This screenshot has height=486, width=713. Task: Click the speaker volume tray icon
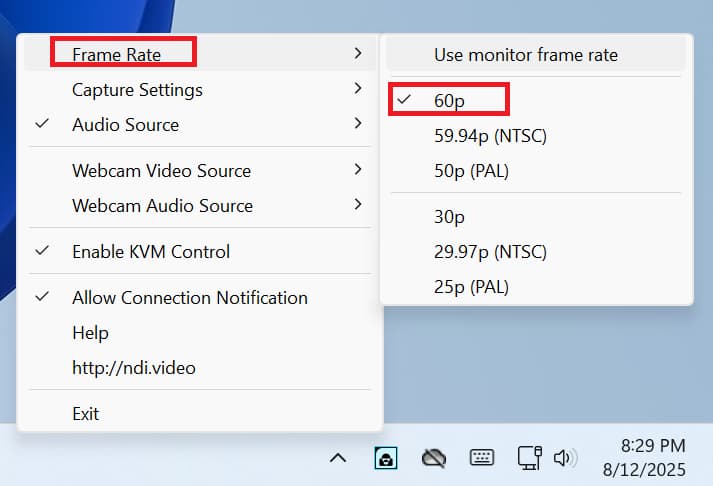tap(564, 458)
